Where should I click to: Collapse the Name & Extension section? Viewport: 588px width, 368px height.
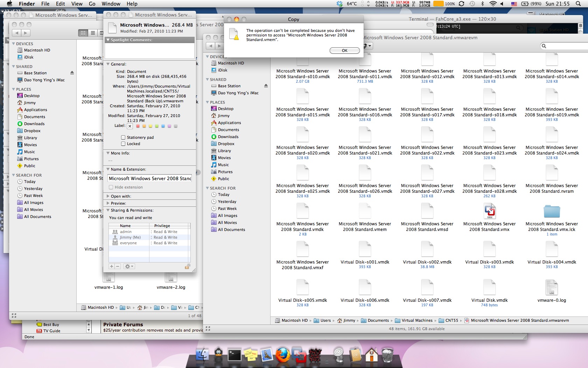[108, 169]
